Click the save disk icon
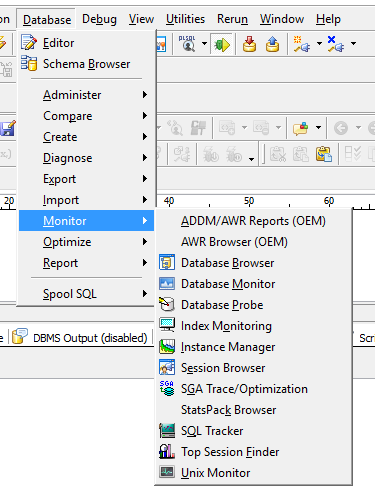Screen dimensions: 375x494 pyautogui.click(x=7, y=128)
